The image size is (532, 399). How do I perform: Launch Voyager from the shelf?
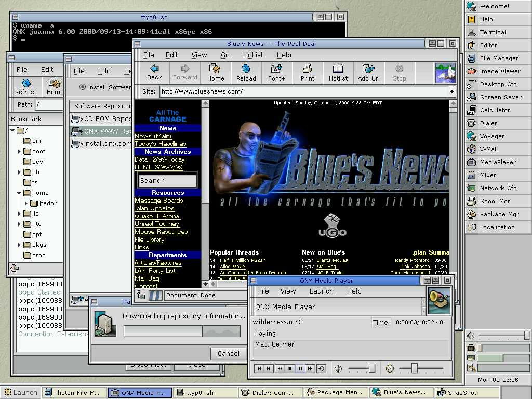pyautogui.click(x=498, y=136)
